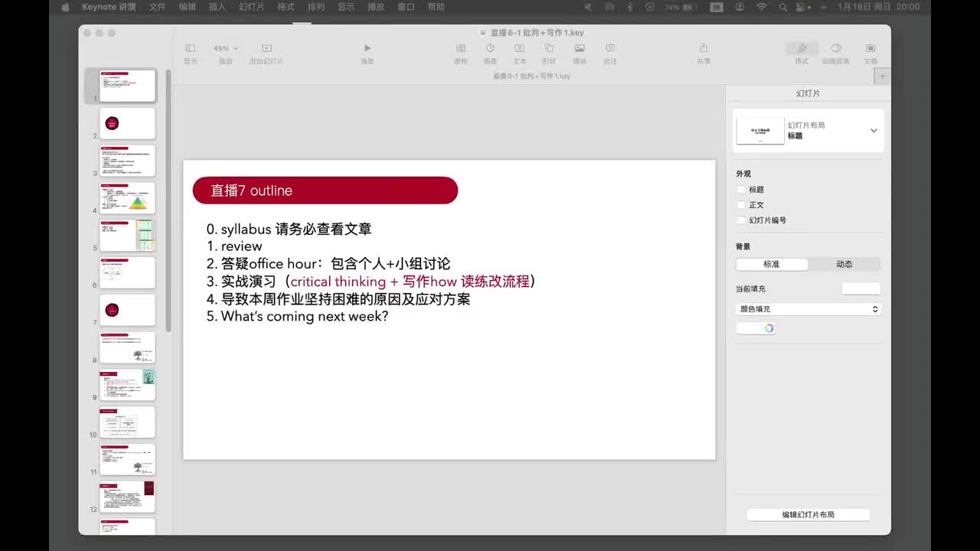Click the Bluetooth icon in the menu bar

[630, 7]
